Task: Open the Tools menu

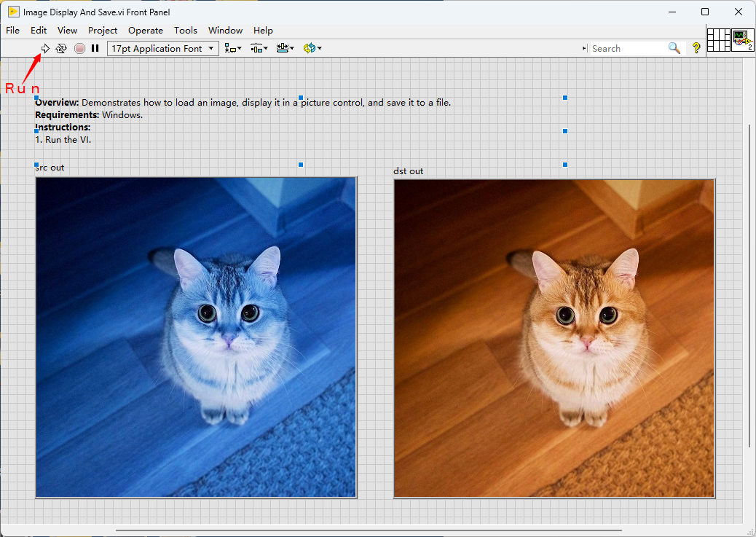Action: (186, 31)
